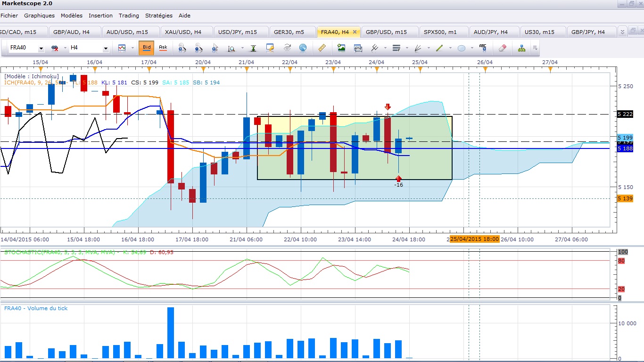Screen dimensions: 644x362
Task: Click the chart note edit icon
Action: pos(270,48)
